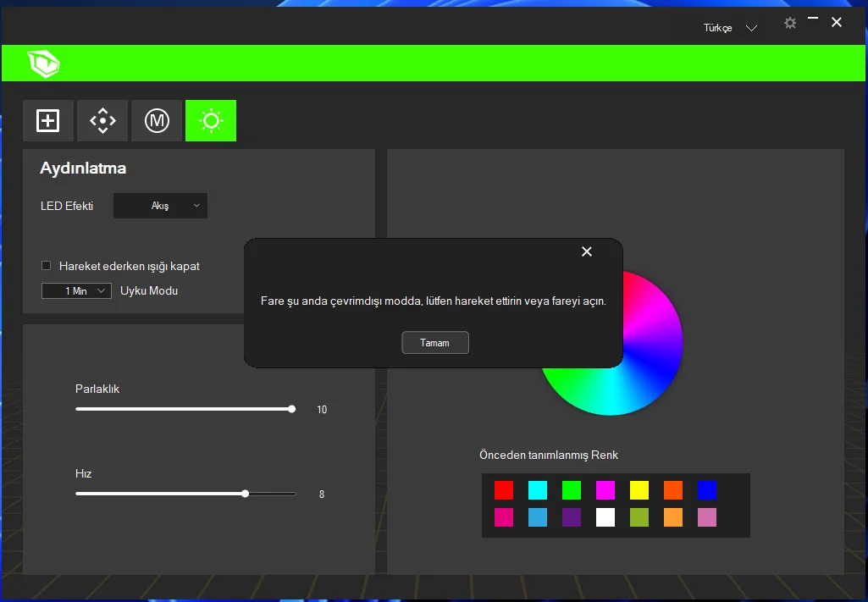Select the cyan preset color swatch
The width and height of the screenshot is (868, 602).
click(x=538, y=490)
